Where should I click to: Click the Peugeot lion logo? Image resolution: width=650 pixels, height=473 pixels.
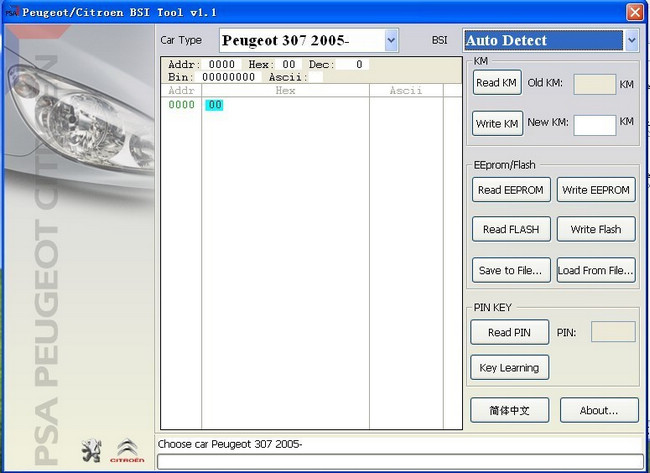coord(91,451)
